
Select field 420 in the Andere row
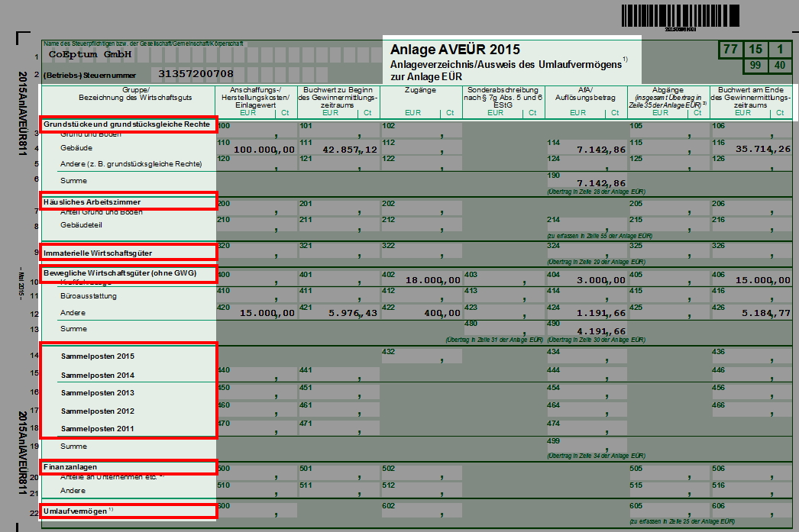click(x=256, y=312)
